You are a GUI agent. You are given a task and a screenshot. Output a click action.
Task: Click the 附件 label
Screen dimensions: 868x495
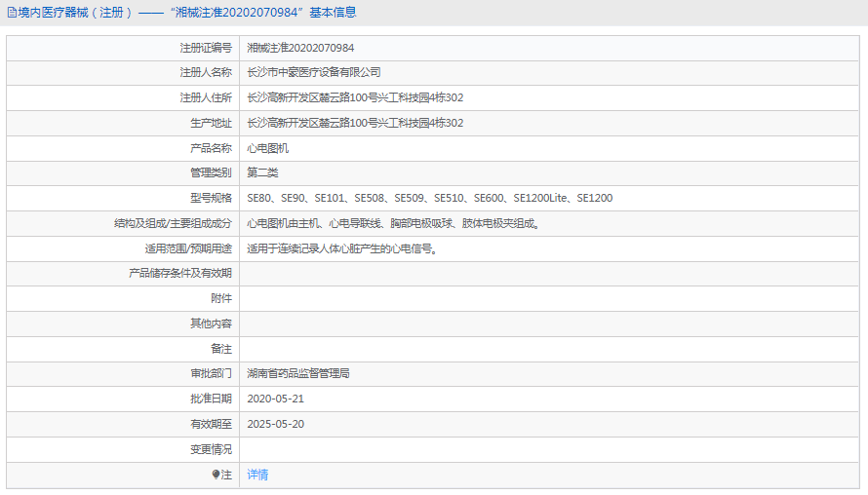pyautogui.click(x=221, y=299)
